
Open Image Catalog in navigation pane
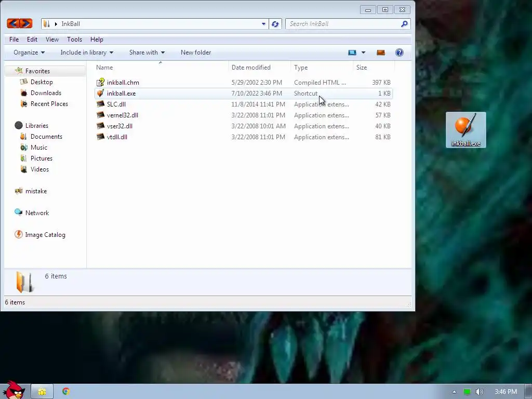(x=45, y=234)
